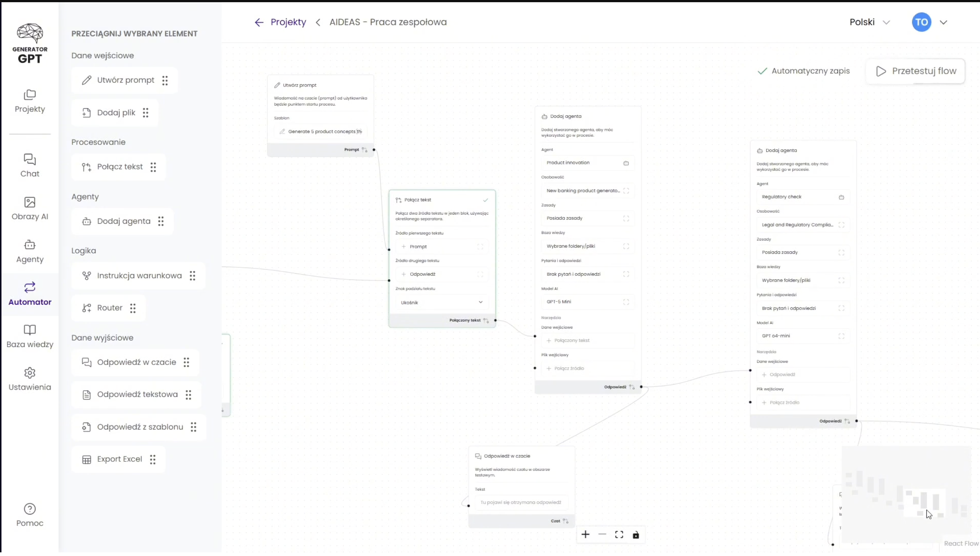Click the zoom out minus control

tap(602, 535)
